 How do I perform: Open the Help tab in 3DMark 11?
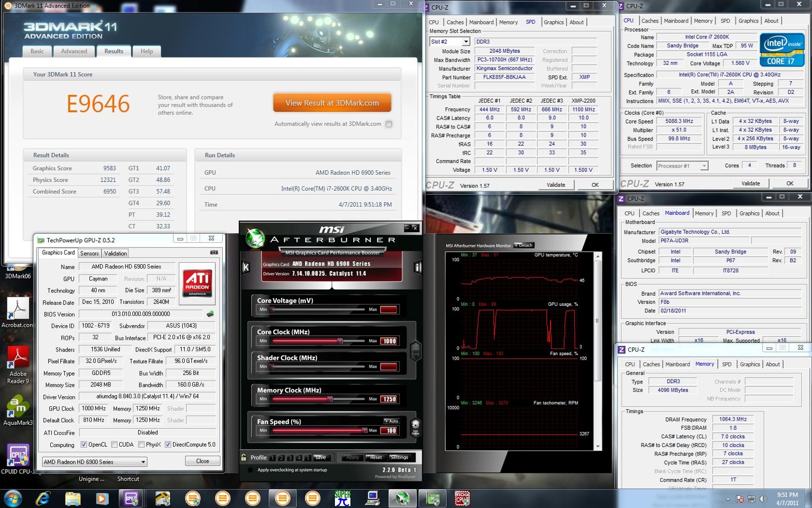[x=147, y=51]
